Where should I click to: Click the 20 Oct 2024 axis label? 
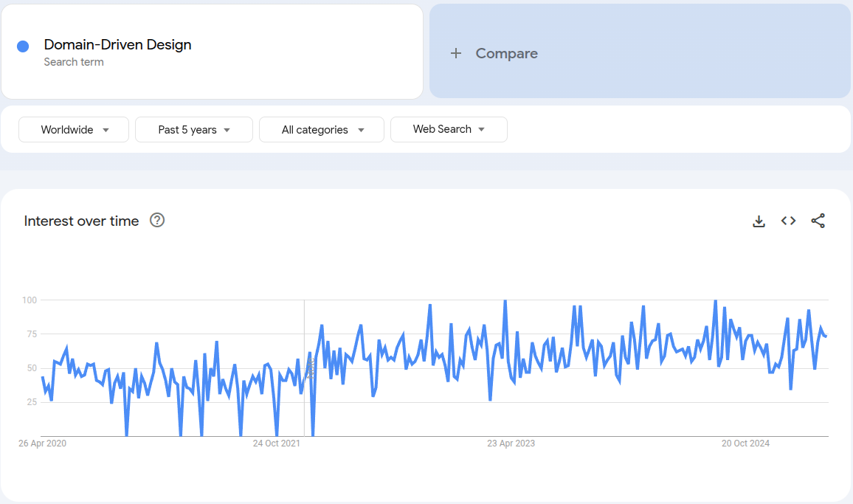pyautogui.click(x=745, y=443)
